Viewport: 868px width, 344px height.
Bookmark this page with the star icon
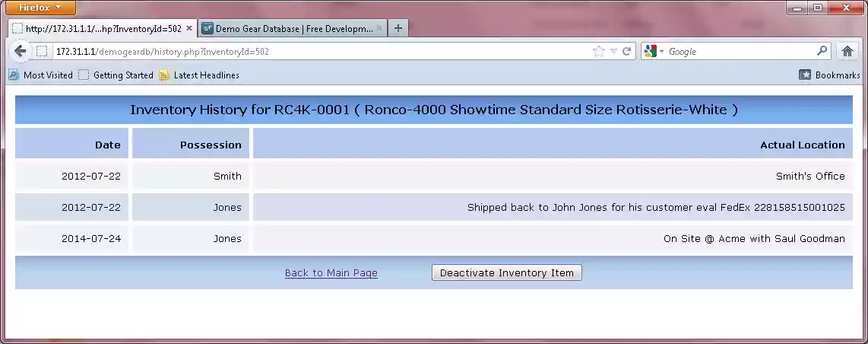(598, 52)
